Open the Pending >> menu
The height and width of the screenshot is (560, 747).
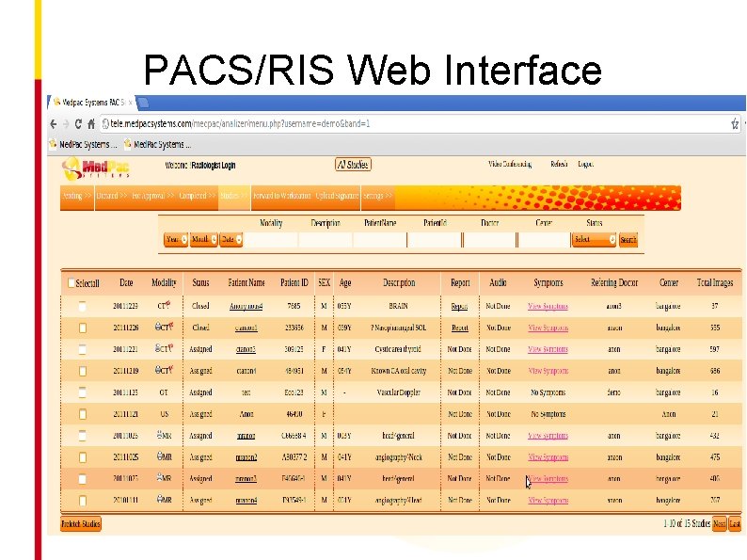click(77, 196)
